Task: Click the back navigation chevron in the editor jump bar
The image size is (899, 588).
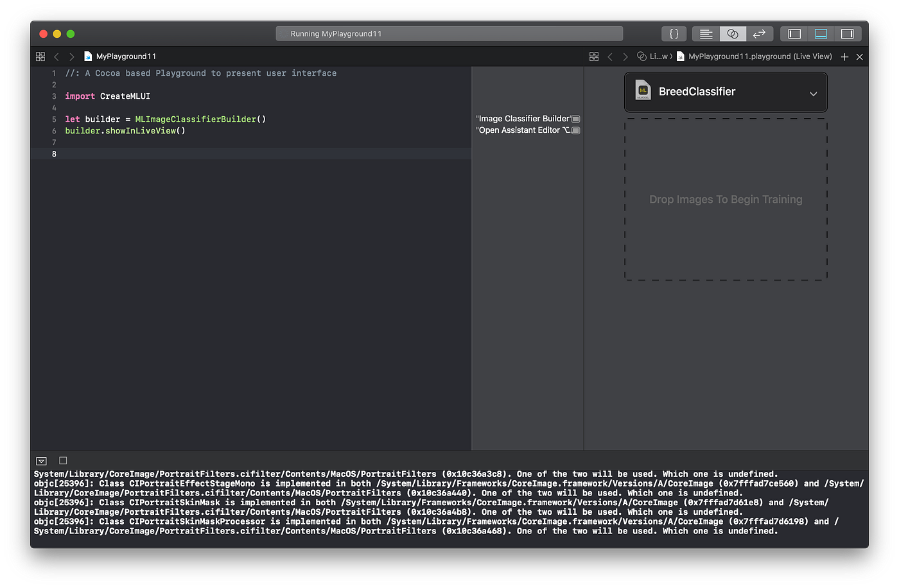Action: click(x=56, y=56)
